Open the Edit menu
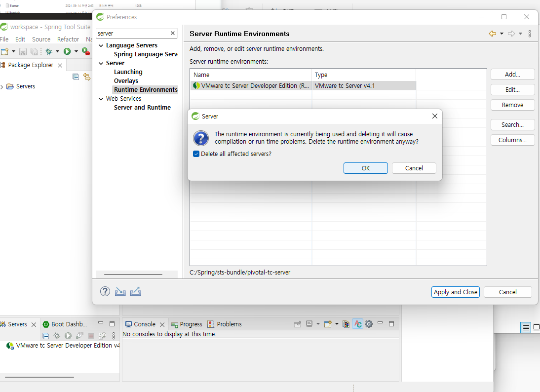540x392 pixels. [x=20, y=39]
